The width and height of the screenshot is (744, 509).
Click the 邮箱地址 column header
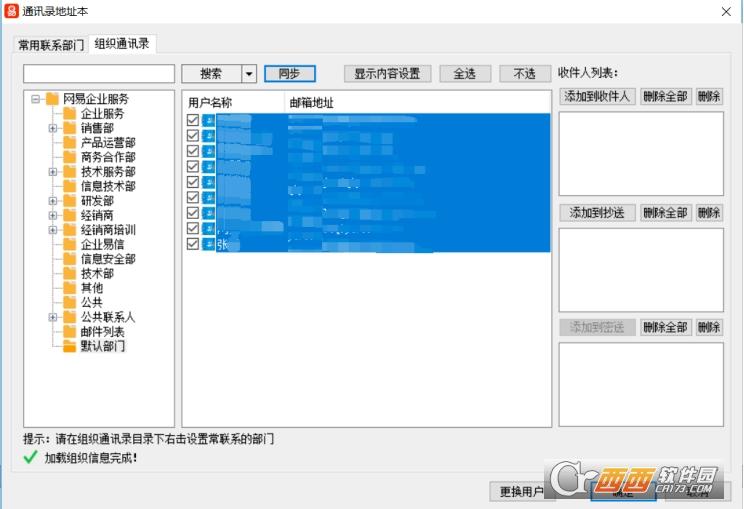coord(418,103)
